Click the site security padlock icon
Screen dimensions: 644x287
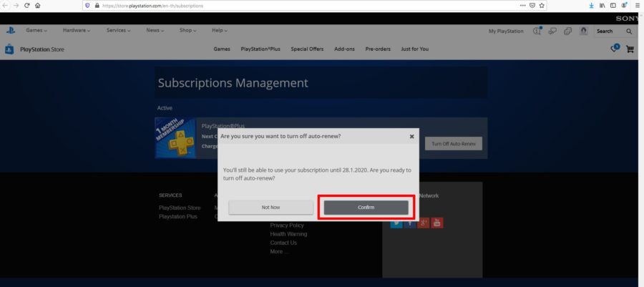[x=97, y=6]
